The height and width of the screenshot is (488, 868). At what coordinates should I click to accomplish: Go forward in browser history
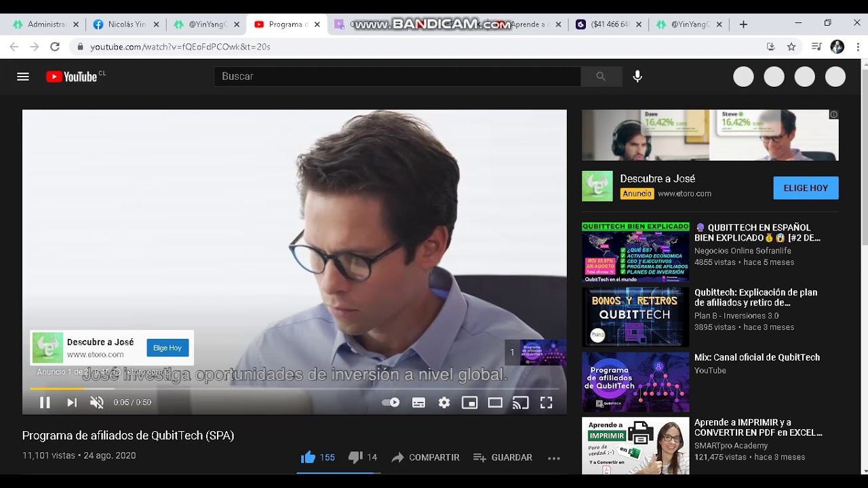click(35, 47)
